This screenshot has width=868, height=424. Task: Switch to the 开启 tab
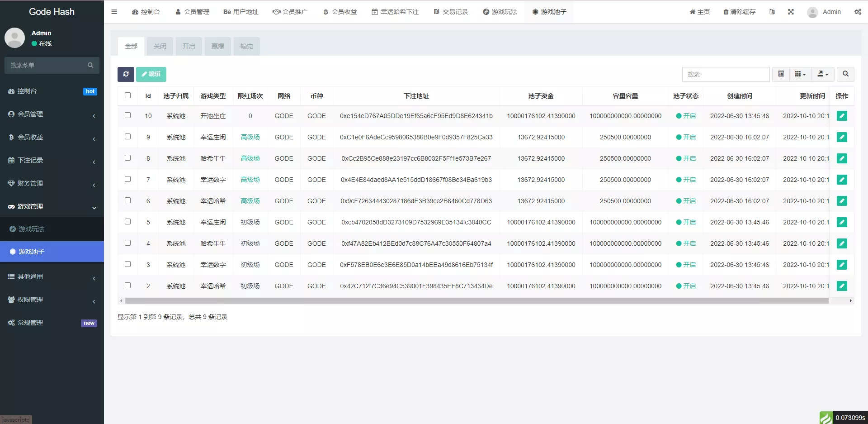pyautogui.click(x=189, y=46)
